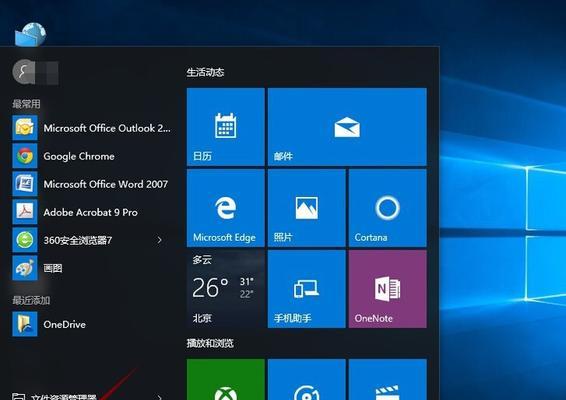Viewport: 566px width, 400px height.
Task: Open the 照片 photos tile
Action: [306, 208]
